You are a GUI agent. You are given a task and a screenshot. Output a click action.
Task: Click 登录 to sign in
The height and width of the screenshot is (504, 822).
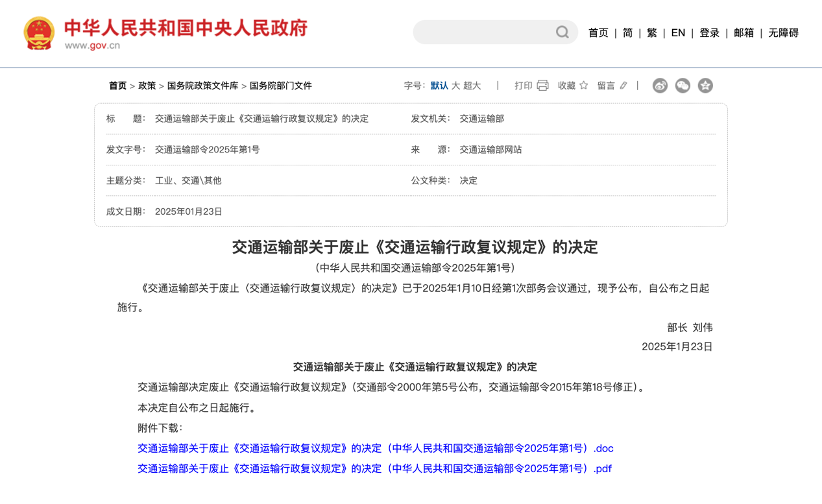click(x=709, y=33)
